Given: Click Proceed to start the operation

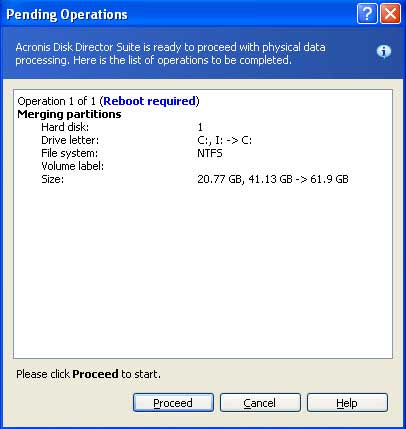Looking at the screenshot, I should [173, 403].
